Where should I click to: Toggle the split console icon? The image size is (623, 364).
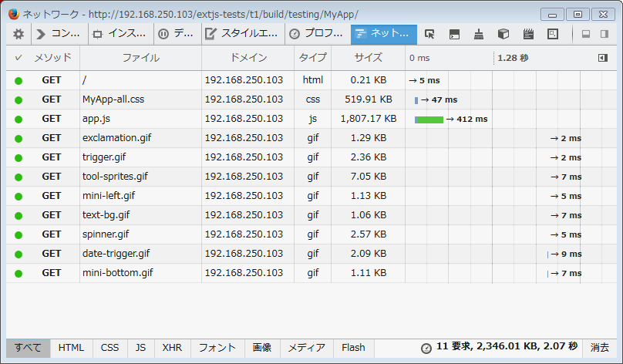454,34
